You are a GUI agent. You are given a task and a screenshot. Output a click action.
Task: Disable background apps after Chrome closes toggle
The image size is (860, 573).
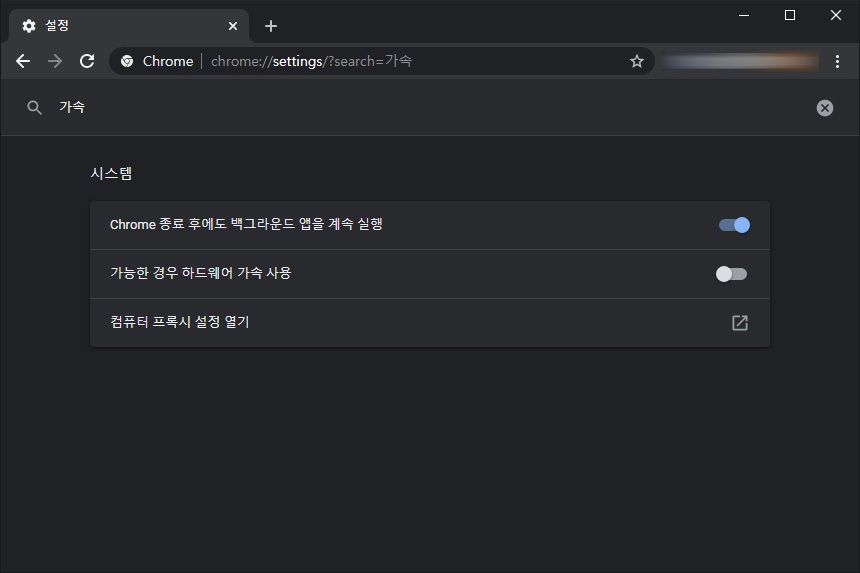pyautogui.click(x=734, y=225)
